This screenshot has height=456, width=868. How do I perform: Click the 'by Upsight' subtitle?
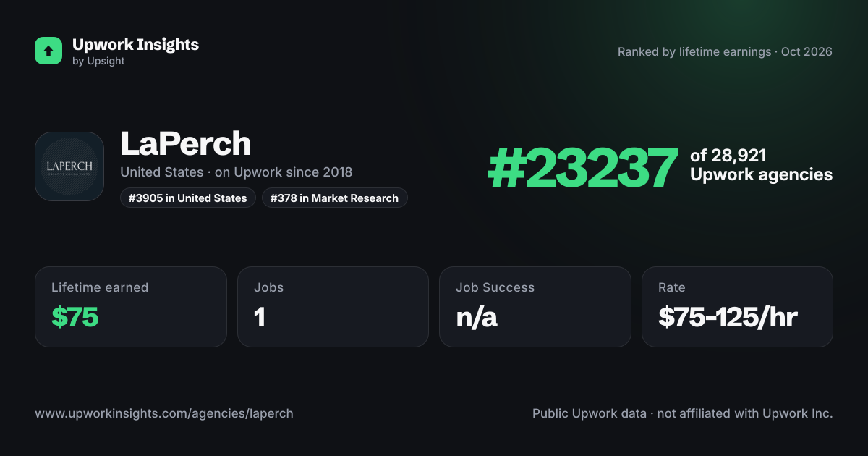[98, 62]
